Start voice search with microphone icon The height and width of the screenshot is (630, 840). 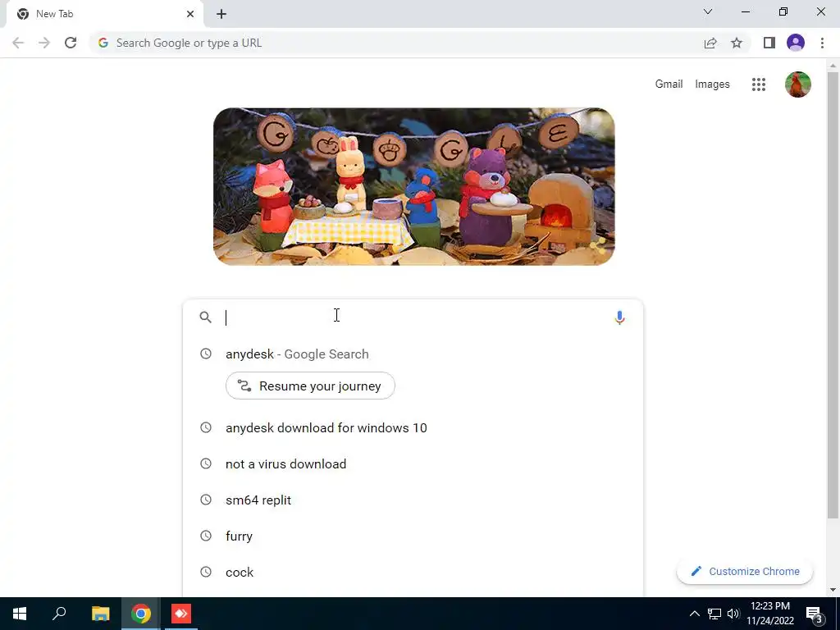[x=619, y=317]
